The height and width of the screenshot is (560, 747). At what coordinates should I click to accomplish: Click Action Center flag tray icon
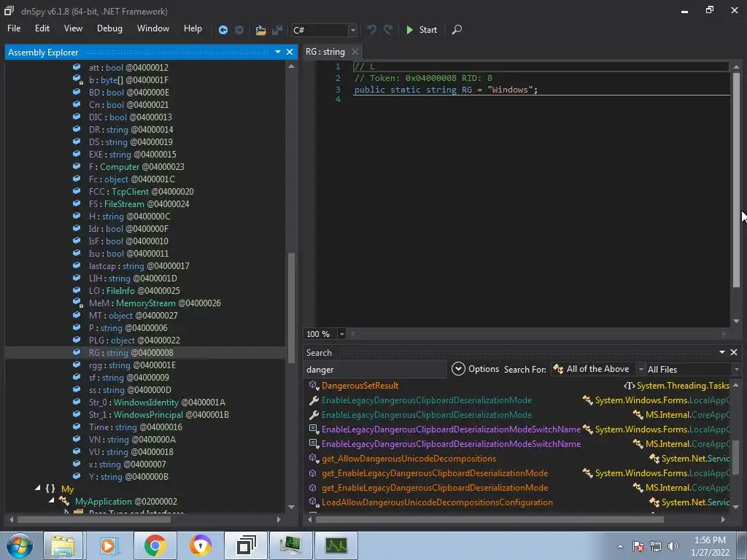[x=638, y=546]
